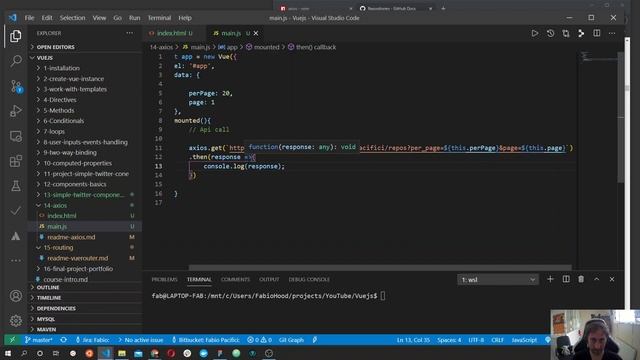Open Git Graph from status bar
640x360 pixels.
[291, 340]
